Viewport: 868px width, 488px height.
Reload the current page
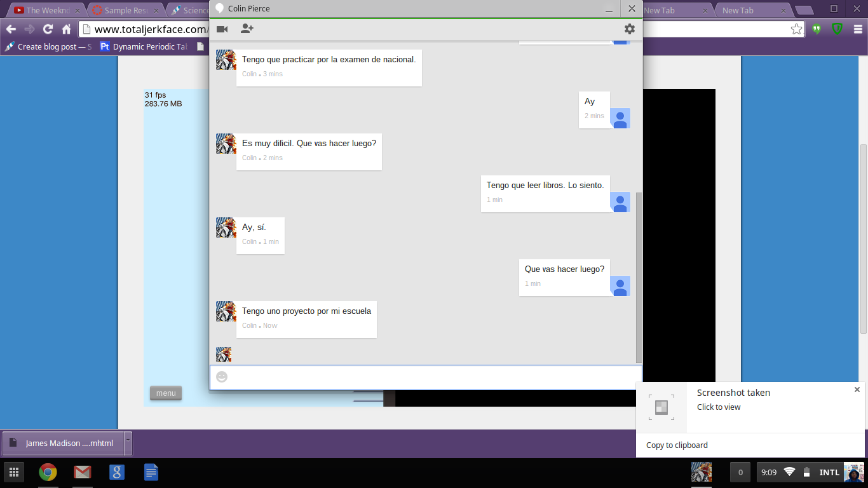coord(48,29)
